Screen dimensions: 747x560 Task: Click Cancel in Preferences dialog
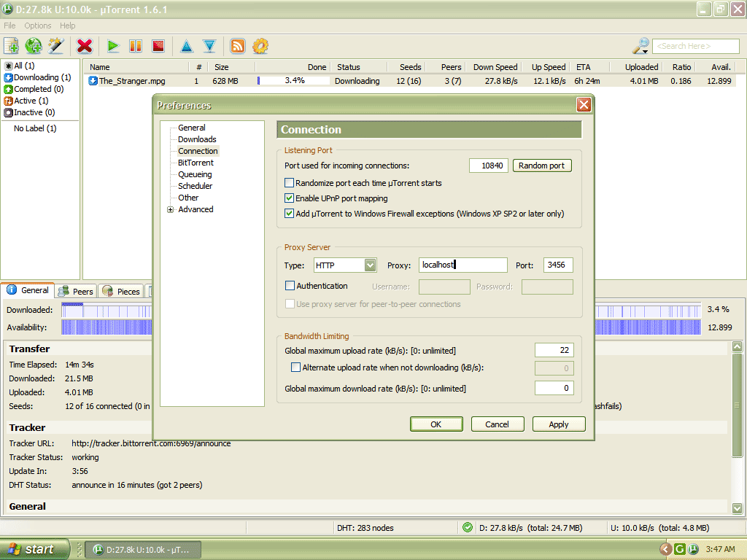[498, 424]
